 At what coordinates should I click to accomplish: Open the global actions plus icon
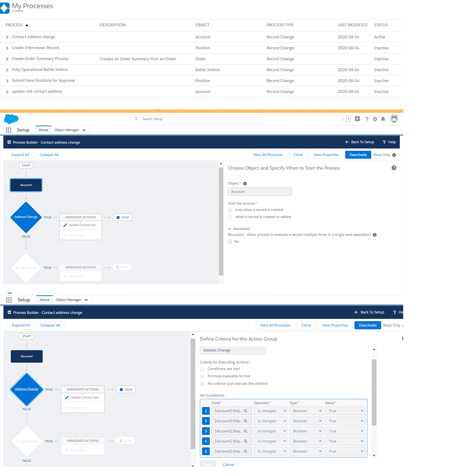pos(357,119)
